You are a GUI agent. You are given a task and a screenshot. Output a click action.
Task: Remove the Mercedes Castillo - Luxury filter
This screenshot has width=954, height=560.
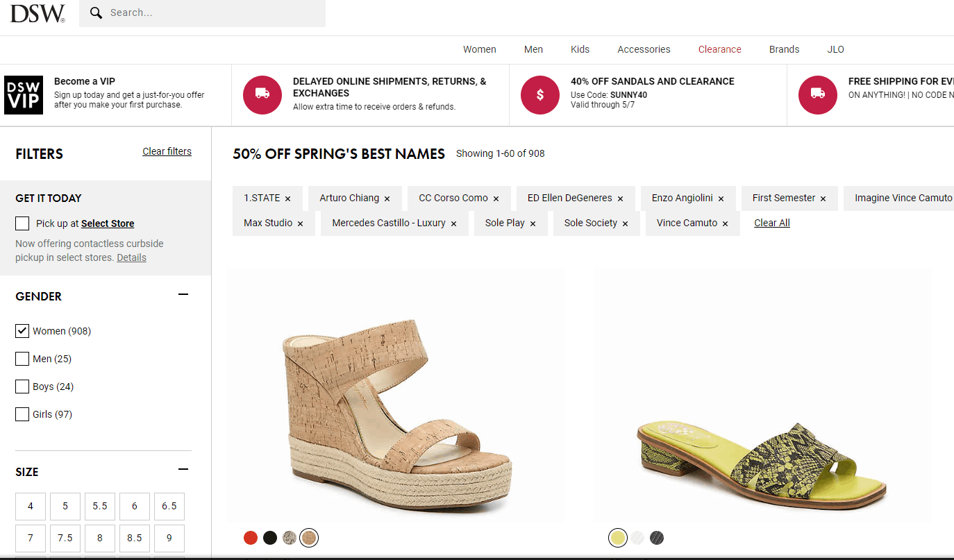(x=453, y=223)
